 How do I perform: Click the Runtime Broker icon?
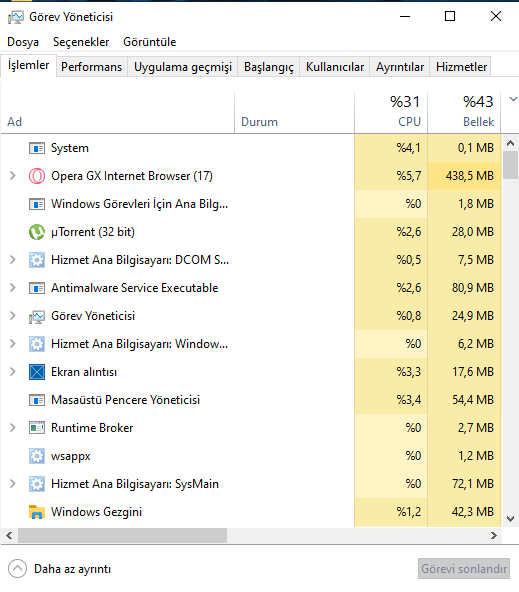click(37, 428)
